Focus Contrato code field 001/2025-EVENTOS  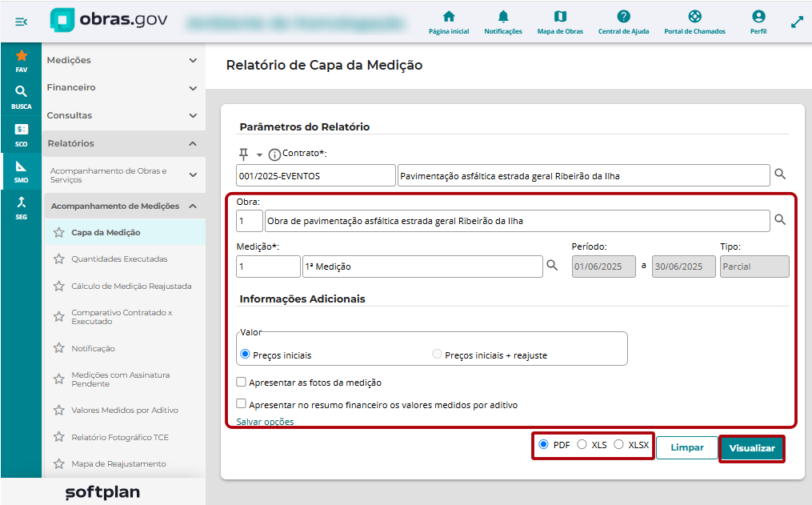(x=316, y=175)
